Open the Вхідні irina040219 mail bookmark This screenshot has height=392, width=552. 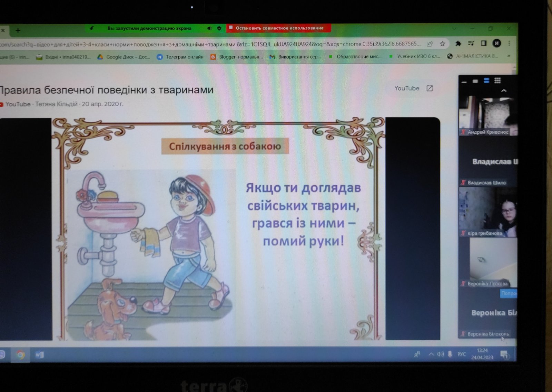click(63, 57)
